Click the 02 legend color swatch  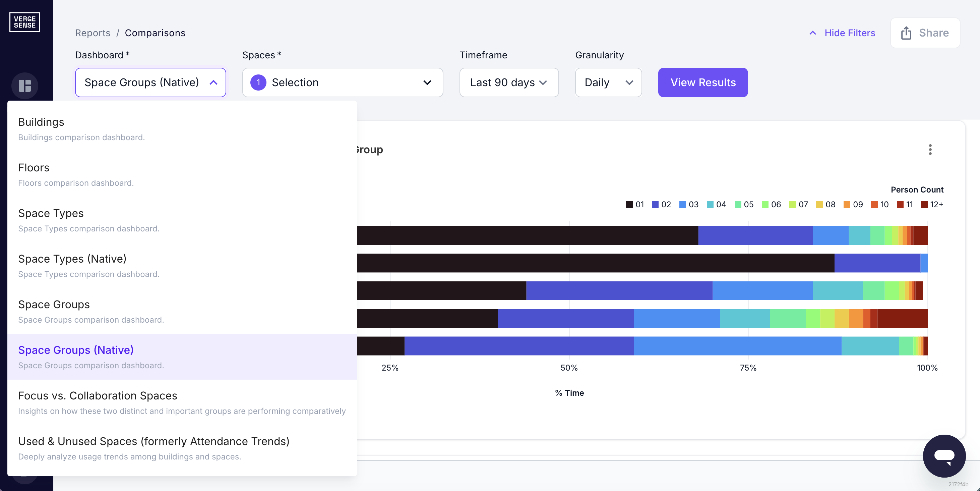coord(655,205)
